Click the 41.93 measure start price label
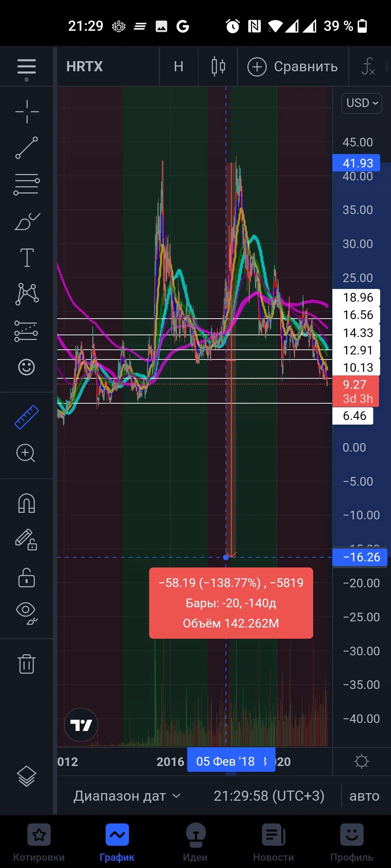 (356, 163)
